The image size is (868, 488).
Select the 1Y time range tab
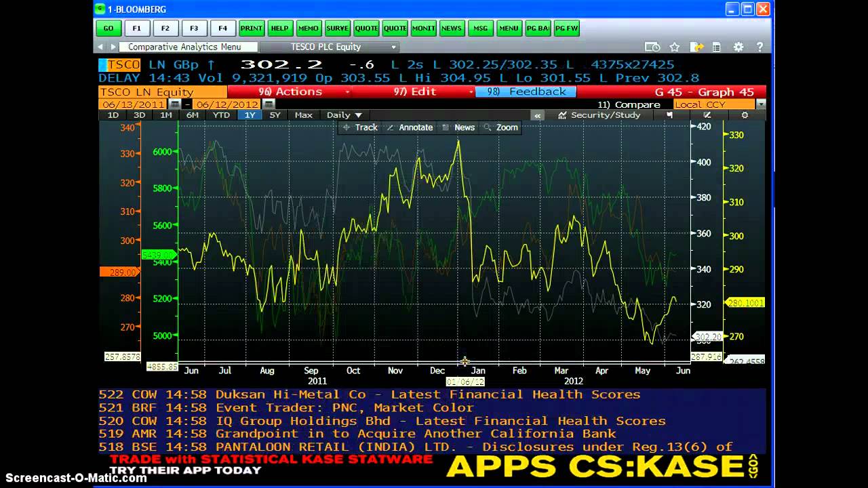pos(250,115)
